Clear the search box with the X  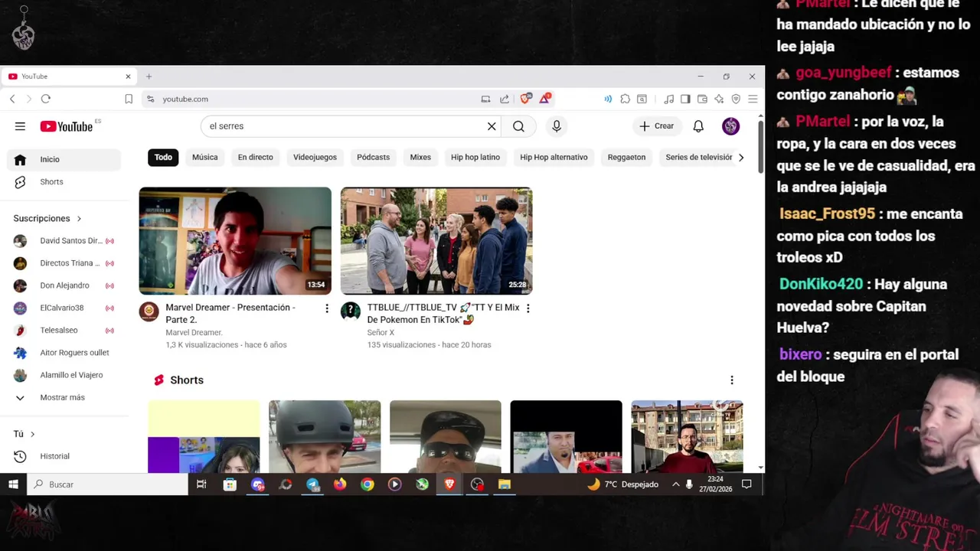(492, 126)
